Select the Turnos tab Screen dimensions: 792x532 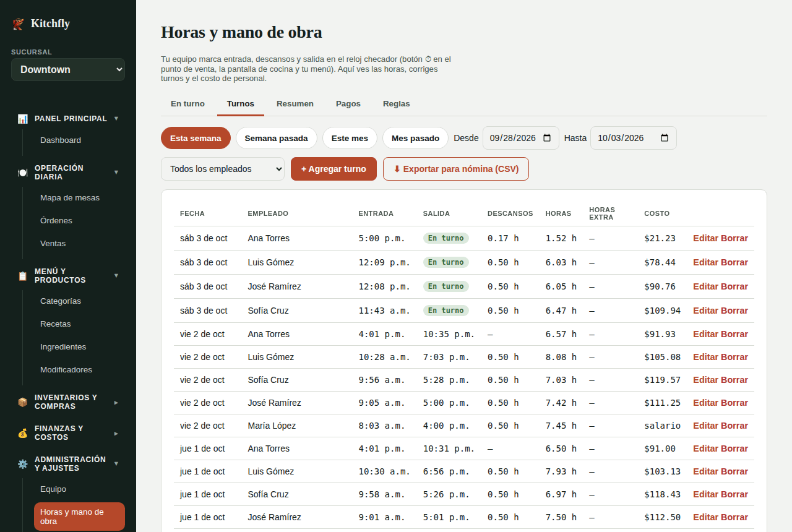tap(241, 104)
